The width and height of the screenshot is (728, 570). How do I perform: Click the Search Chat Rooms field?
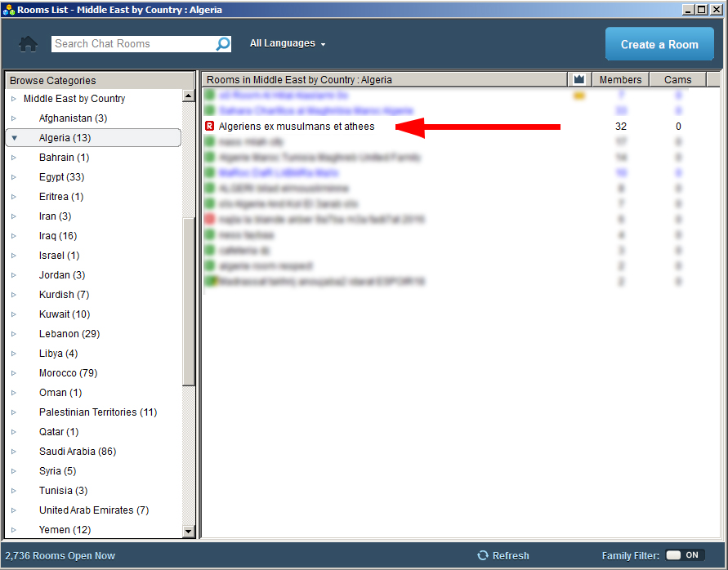pyautogui.click(x=132, y=44)
